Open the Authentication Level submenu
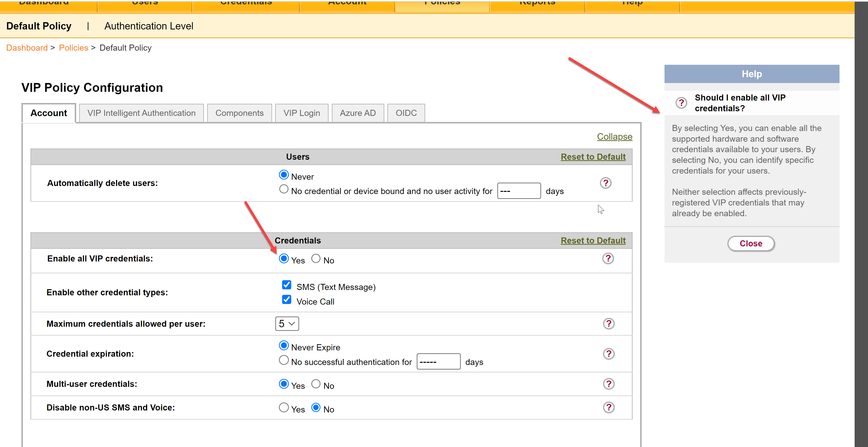 tap(148, 26)
